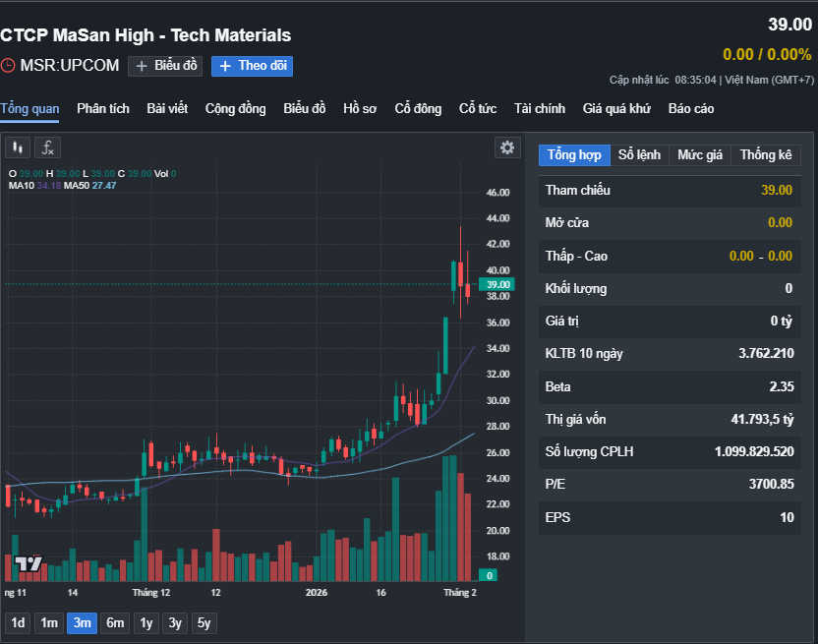Click the Cập nhật lúc timestamp
818x644 pixels.
[712, 80]
